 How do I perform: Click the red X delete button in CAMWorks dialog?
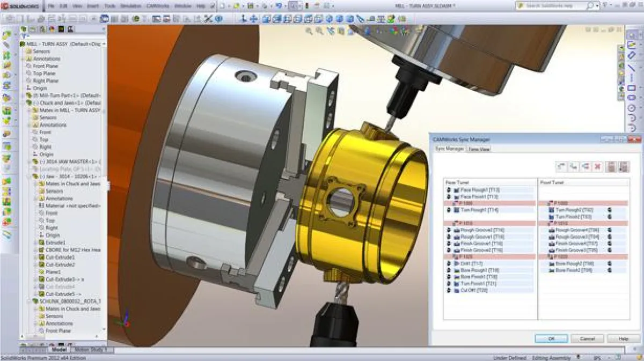click(x=598, y=166)
